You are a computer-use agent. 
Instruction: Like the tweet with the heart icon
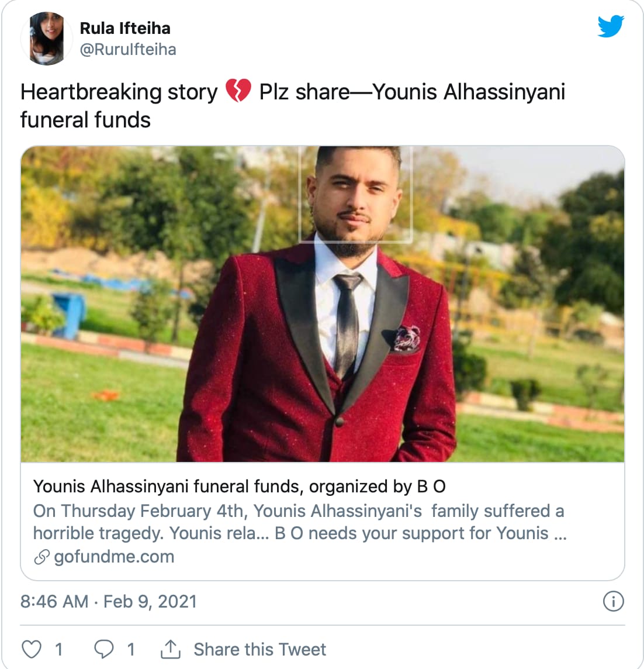(x=32, y=649)
